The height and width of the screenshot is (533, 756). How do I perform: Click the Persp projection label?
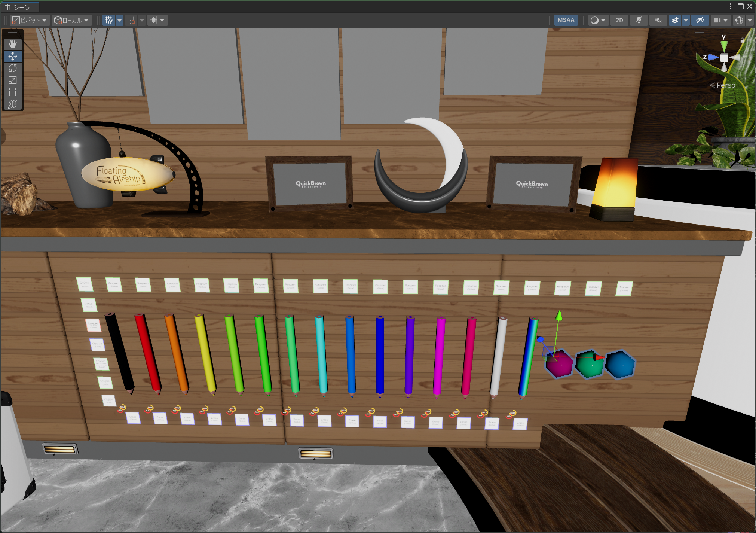click(725, 85)
